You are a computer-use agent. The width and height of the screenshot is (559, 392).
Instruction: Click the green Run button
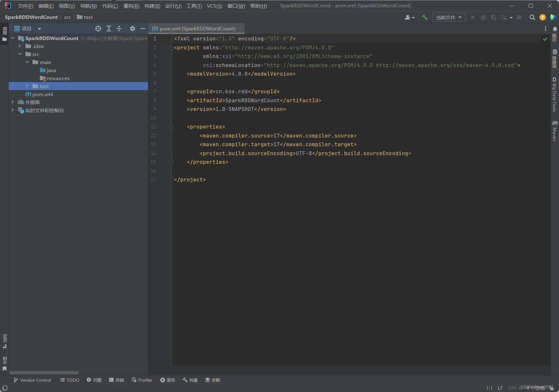tap(473, 17)
